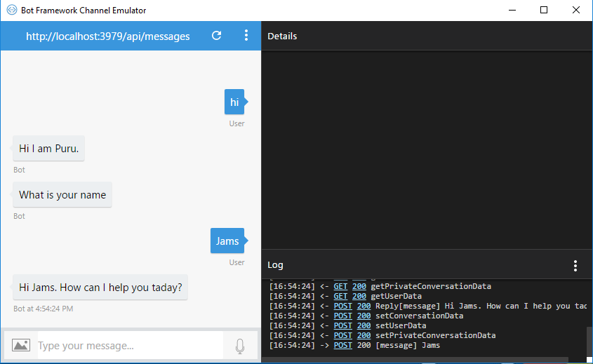This screenshot has width=593, height=364.
Task: Select the 'What is your name' bot message
Action: pos(62,195)
